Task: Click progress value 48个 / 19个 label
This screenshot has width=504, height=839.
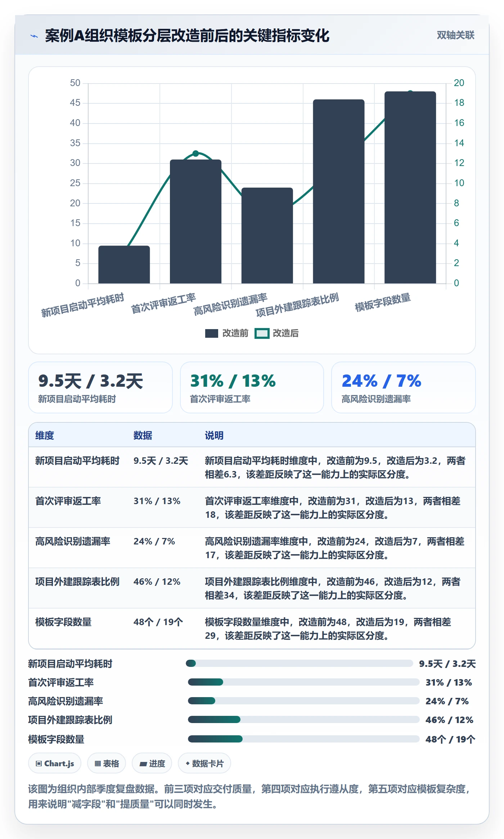Action: tap(450, 739)
